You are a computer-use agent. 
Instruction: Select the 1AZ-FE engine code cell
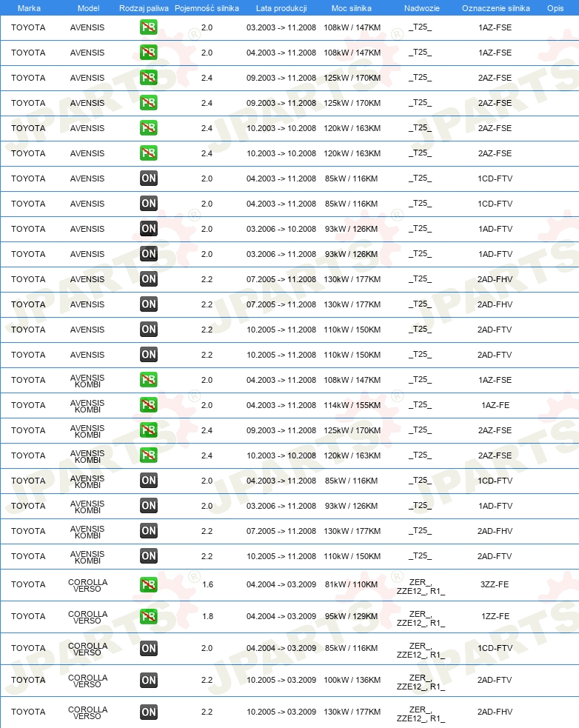click(x=495, y=405)
